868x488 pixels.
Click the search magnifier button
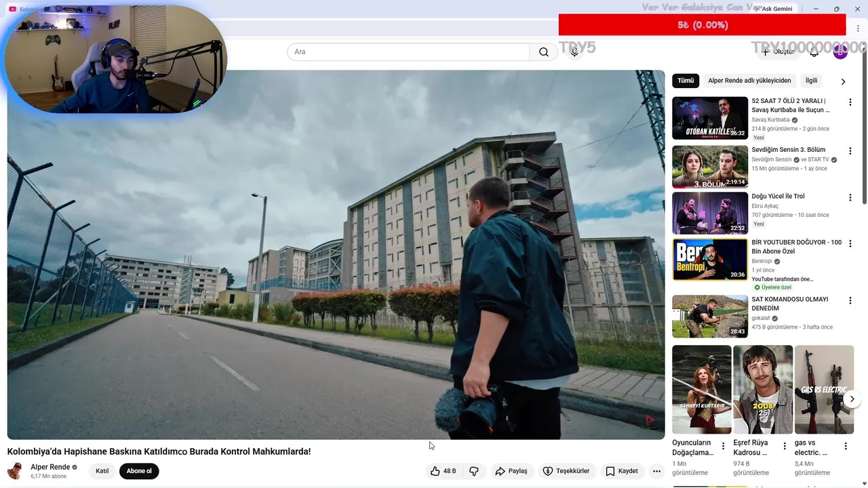(544, 52)
